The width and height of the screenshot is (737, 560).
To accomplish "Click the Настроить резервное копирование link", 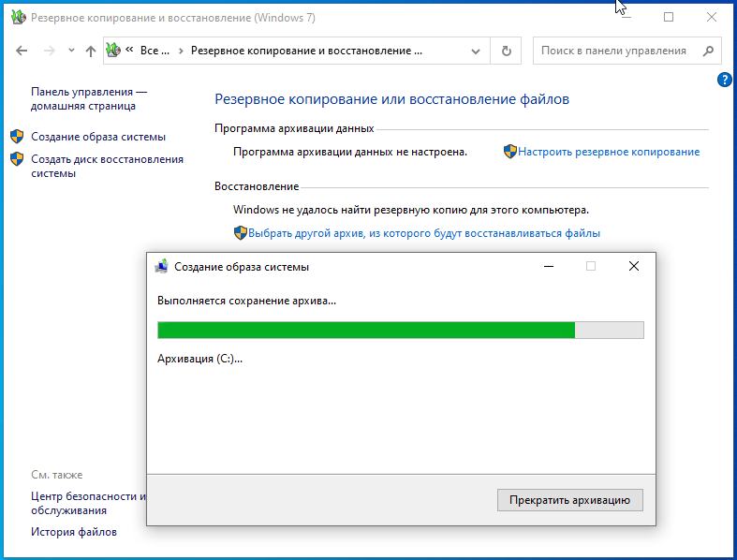I will click(609, 152).
